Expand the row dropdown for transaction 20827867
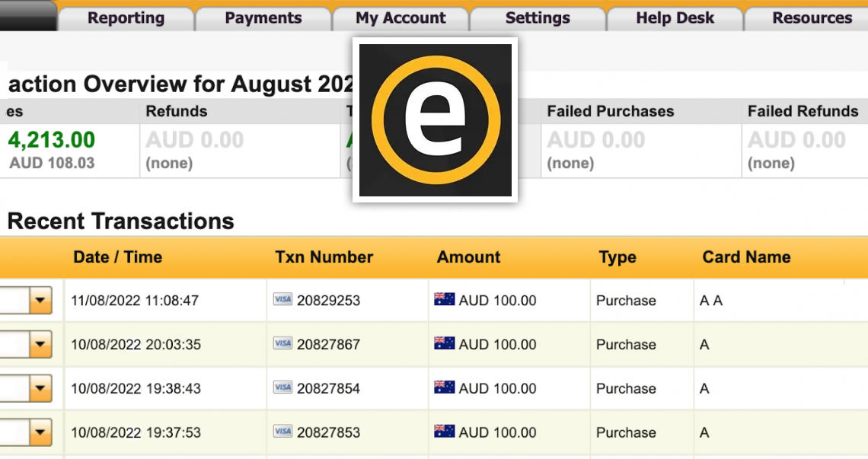 pos(40,344)
